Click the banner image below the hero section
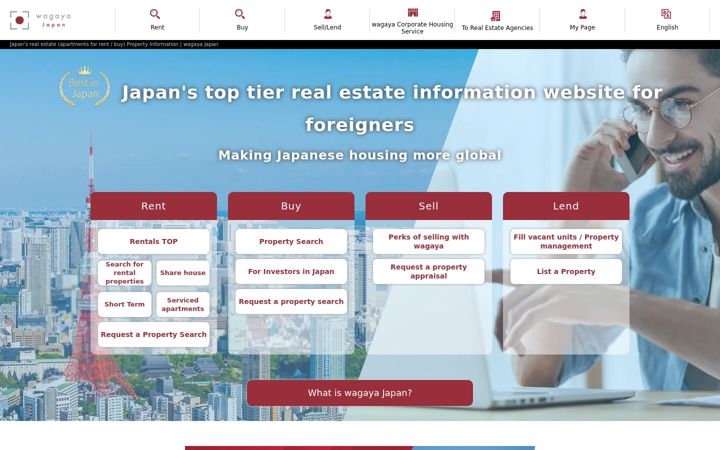This screenshot has height=450, width=720. [x=360, y=448]
